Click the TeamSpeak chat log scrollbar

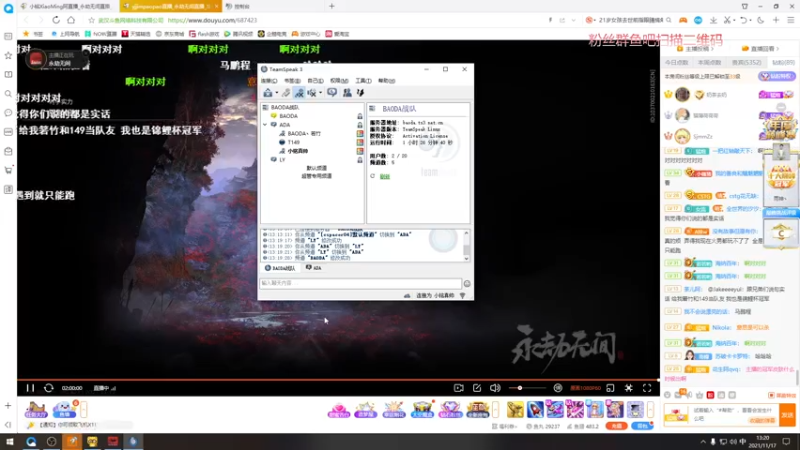pyautogui.click(x=466, y=246)
